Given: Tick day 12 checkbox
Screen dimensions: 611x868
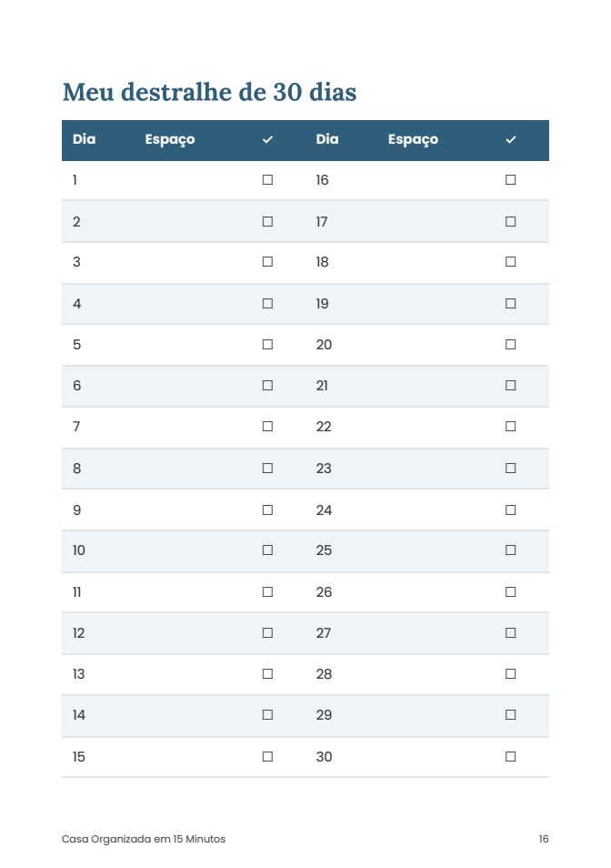Looking at the screenshot, I should 267,632.
